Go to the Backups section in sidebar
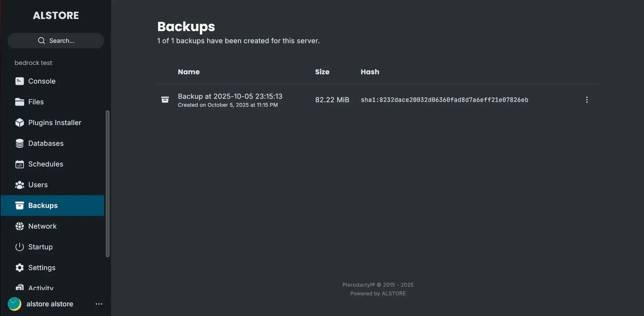Image resolution: width=644 pixels, height=316 pixels. point(43,205)
